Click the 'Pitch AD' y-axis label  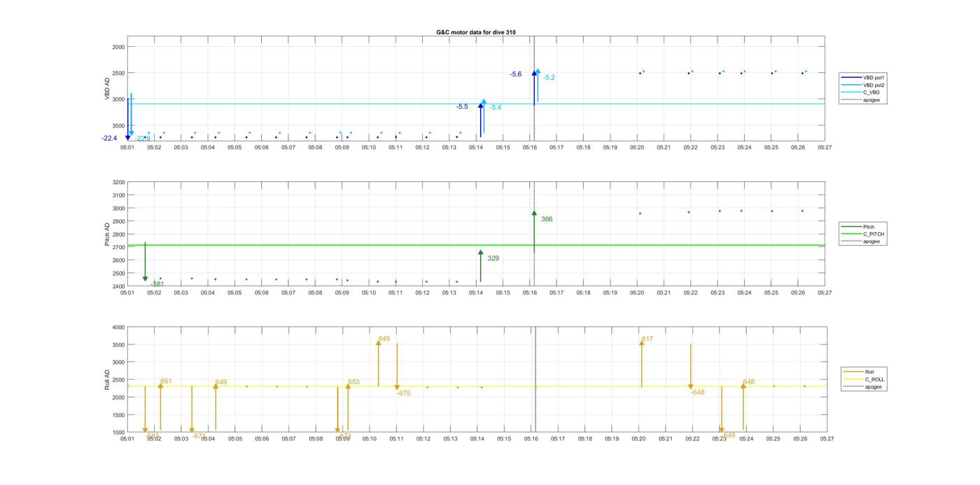click(107, 234)
